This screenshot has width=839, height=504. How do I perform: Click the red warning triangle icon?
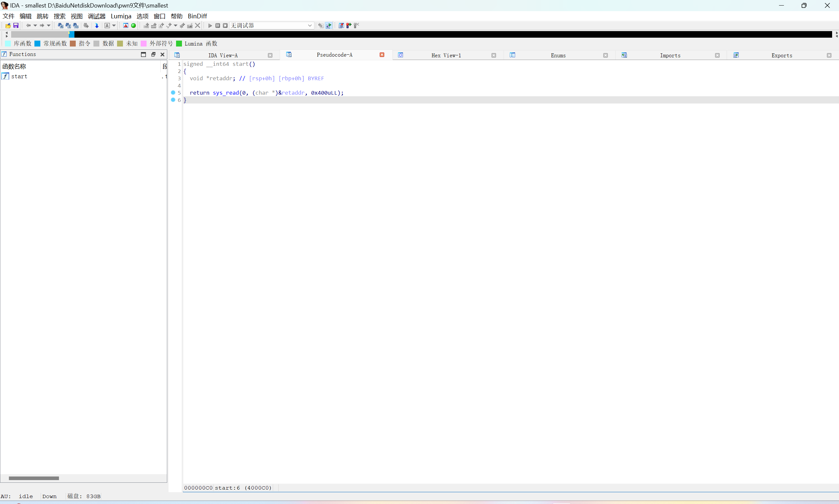126,26
